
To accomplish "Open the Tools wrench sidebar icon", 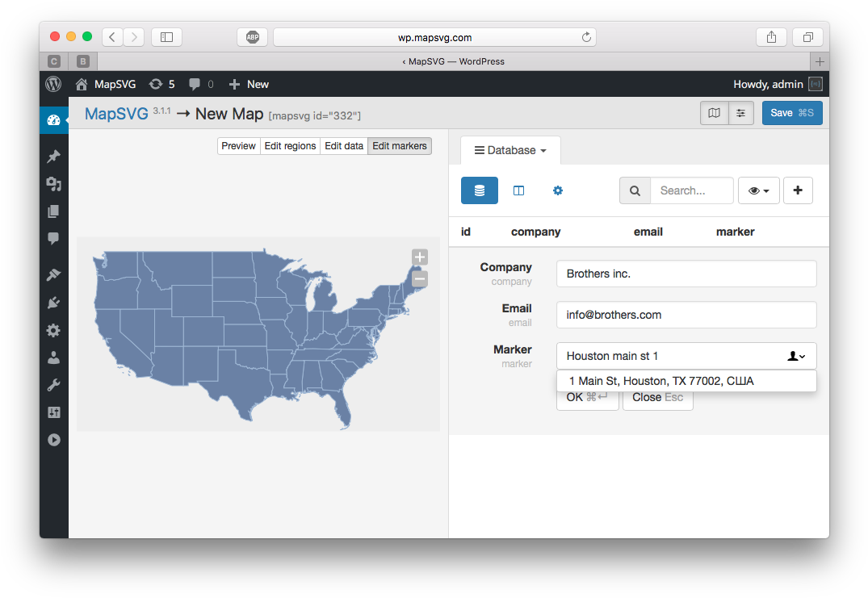I will coord(54,385).
